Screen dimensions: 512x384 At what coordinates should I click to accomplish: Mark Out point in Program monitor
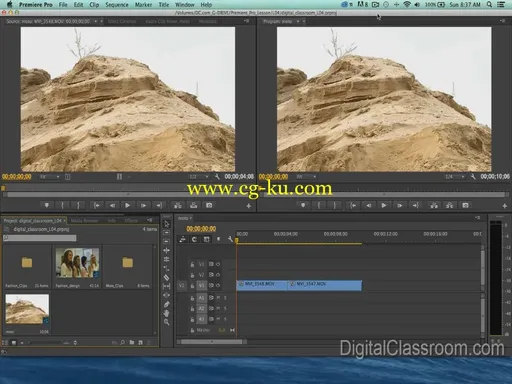[x=334, y=205]
